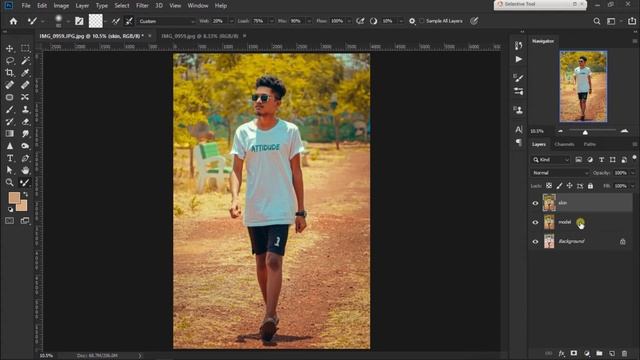Open the Filter menu
Image resolution: width=640 pixels, height=360 pixels.
[x=142, y=6]
